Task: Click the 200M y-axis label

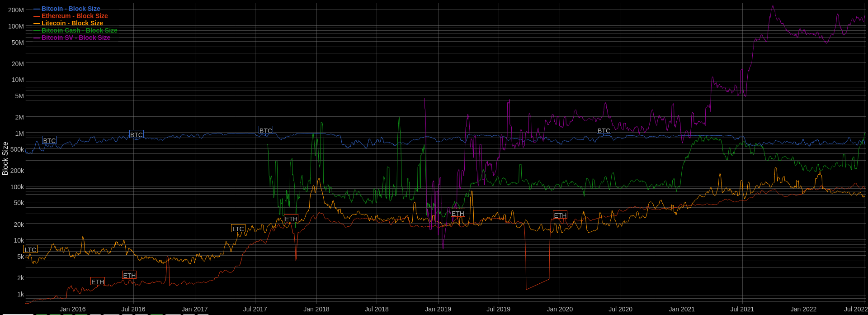Action: point(16,10)
